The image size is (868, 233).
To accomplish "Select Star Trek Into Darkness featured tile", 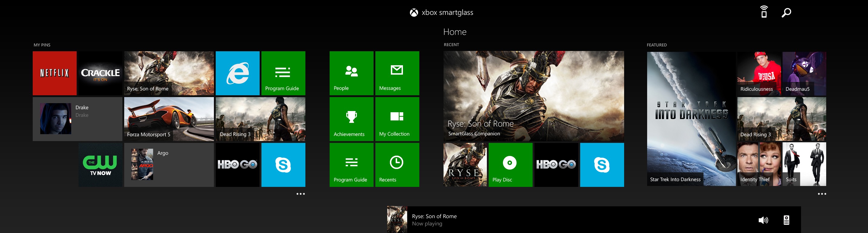I will (691, 119).
